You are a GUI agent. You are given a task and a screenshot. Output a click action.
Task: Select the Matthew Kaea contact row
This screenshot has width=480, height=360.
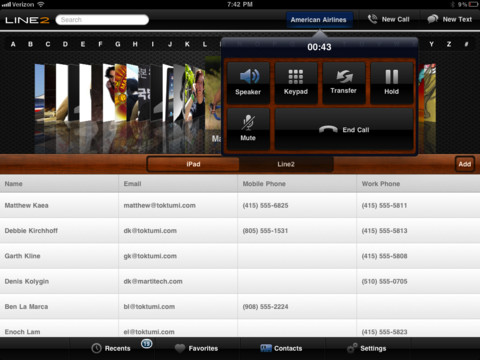pos(240,205)
